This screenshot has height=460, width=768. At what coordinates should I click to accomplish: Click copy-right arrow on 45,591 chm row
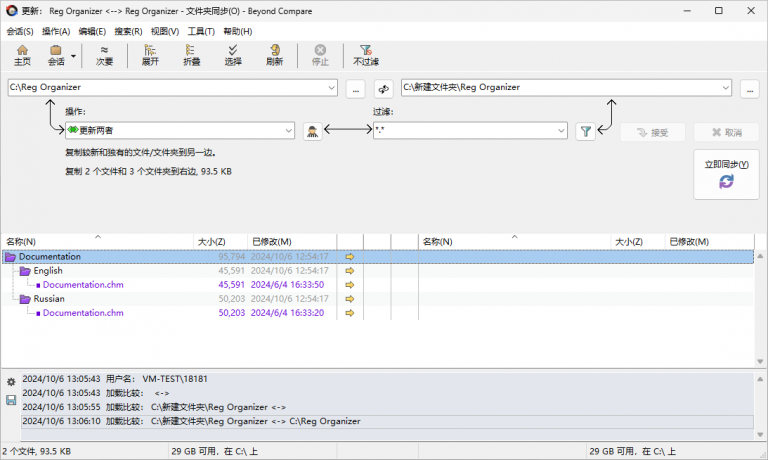[x=350, y=285]
